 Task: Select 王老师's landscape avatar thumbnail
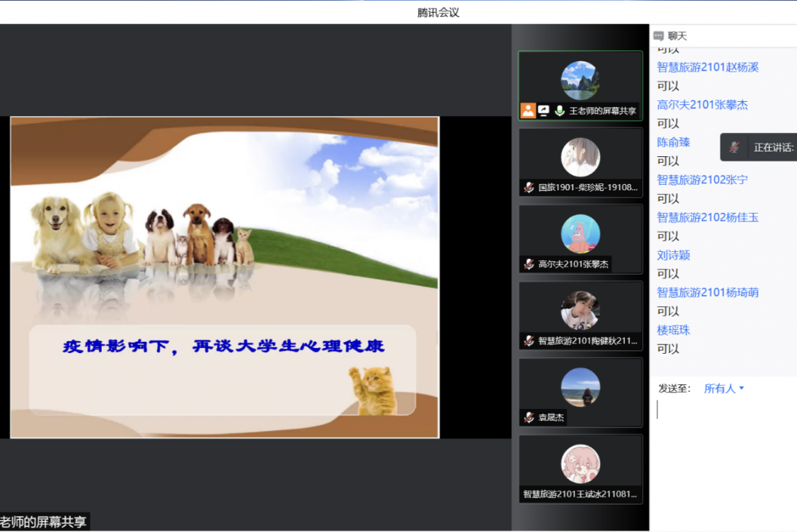click(x=580, y=80)
